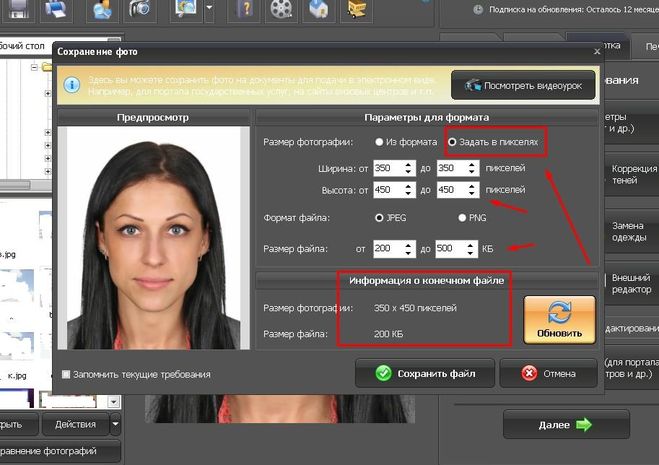Click the film reel video icon

(283, 10)
